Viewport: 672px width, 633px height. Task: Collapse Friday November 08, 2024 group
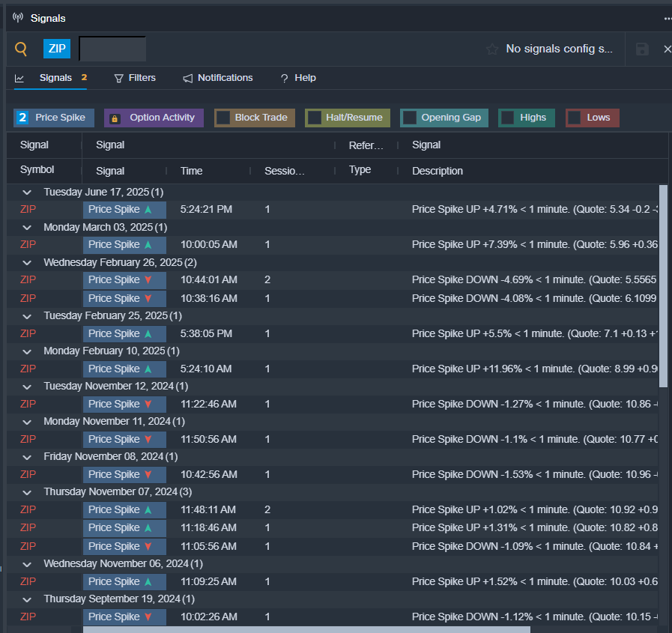[x=27, y=457]
